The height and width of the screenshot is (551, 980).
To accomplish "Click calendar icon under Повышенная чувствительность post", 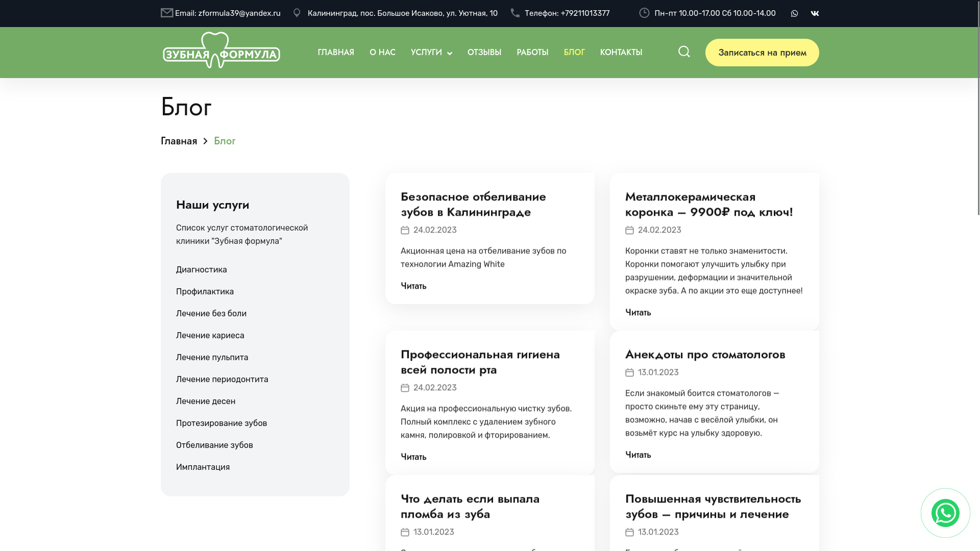I will 629,532.
